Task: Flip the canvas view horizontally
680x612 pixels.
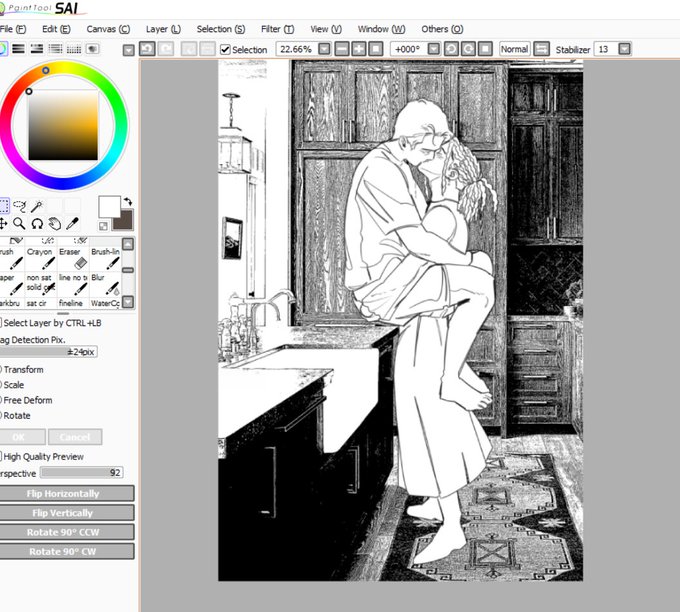Action: coord(541,49)
